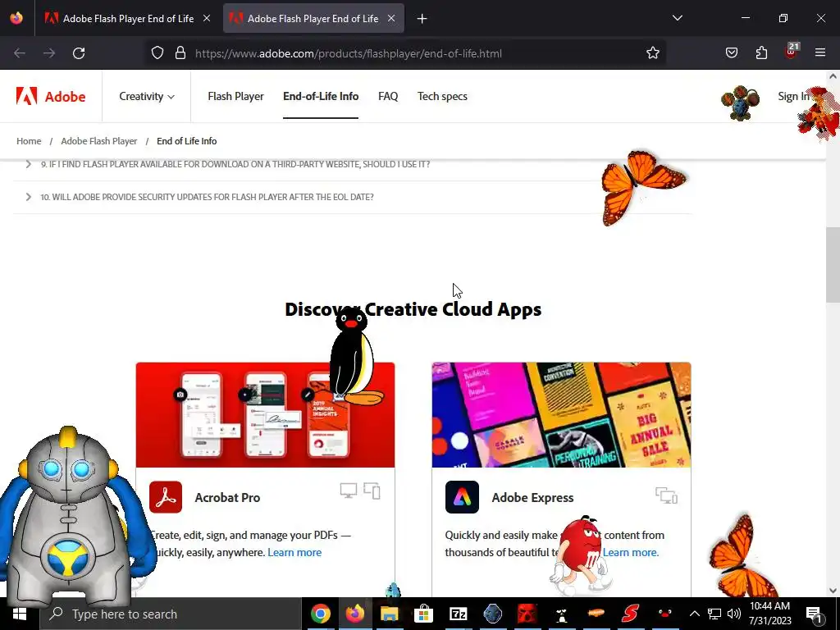Click the Type here to search box
Screen dimensions: 840x630
(171, 614)
